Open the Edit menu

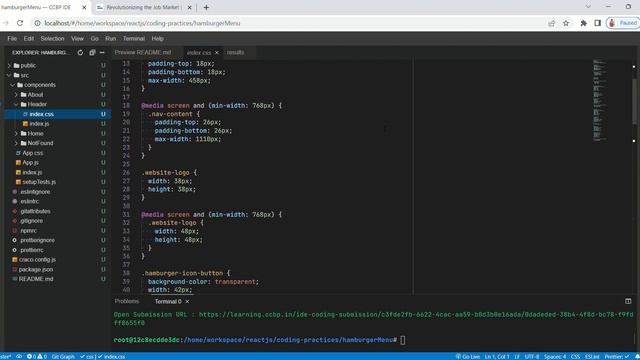(29, 39)
